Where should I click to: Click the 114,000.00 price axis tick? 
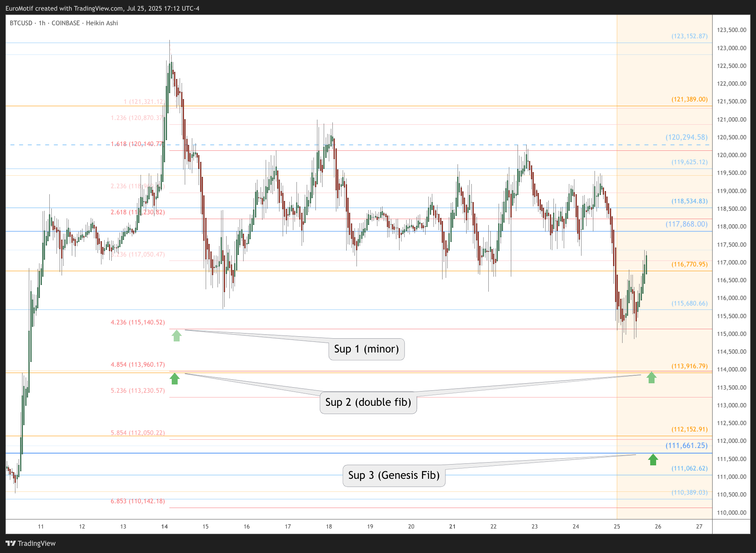pos(732,369)
